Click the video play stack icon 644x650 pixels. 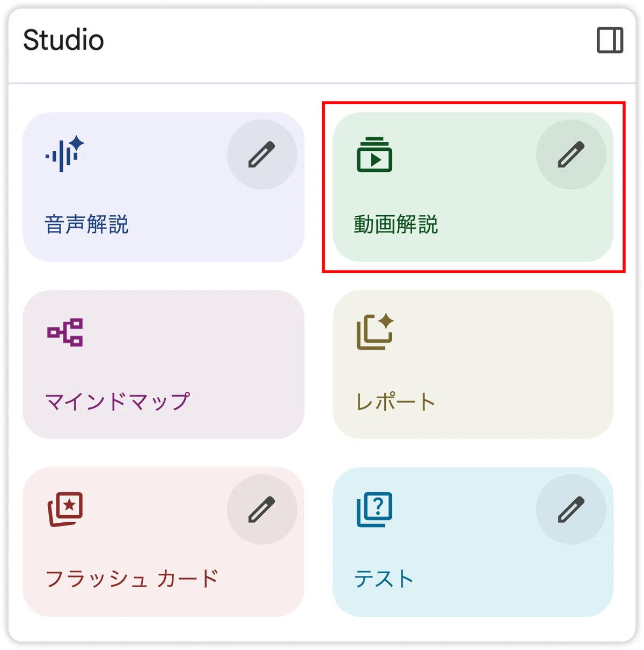point(375,155)
